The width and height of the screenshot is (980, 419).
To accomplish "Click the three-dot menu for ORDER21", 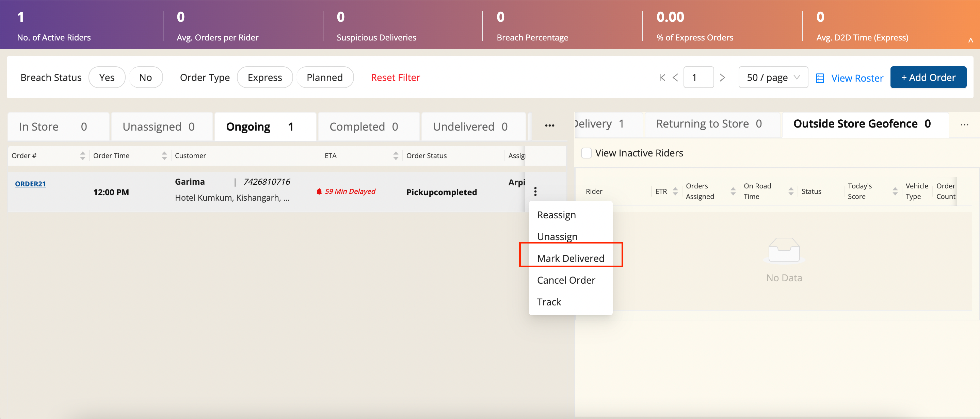I will pos(535,191).
